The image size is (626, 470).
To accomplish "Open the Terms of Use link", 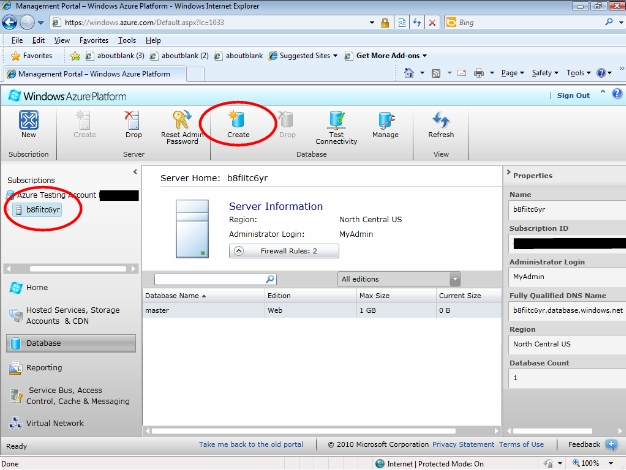I will (x=521, y=444).
